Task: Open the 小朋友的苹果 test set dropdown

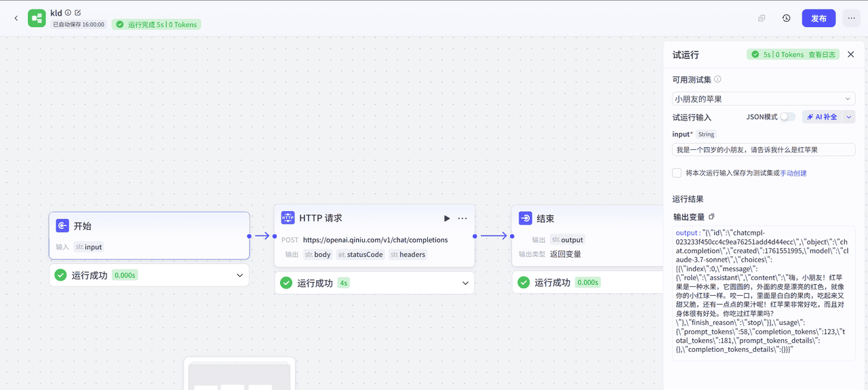Action: pos(764,99)
